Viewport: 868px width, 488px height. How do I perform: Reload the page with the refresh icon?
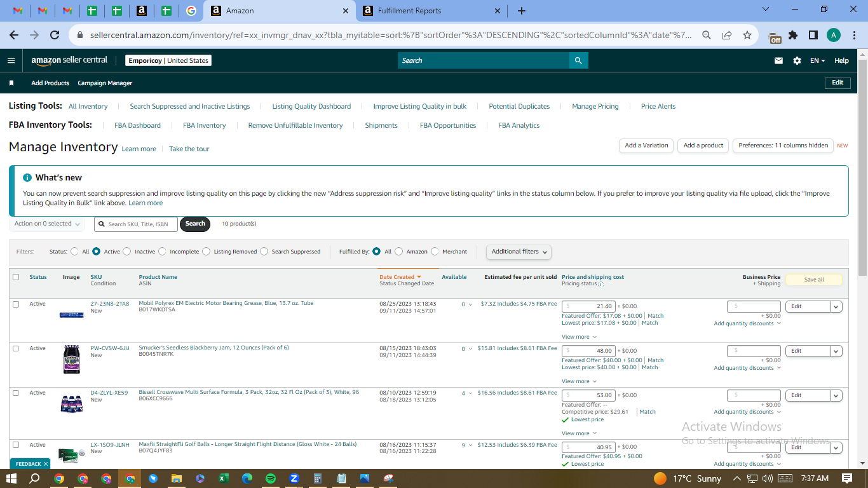(x=55, y=35)
